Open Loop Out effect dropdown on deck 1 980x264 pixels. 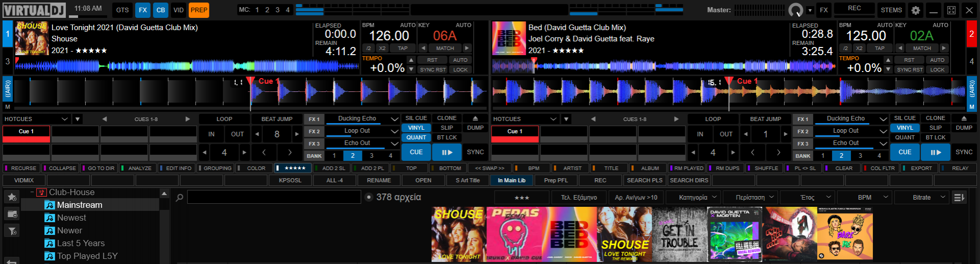(395, 131)
